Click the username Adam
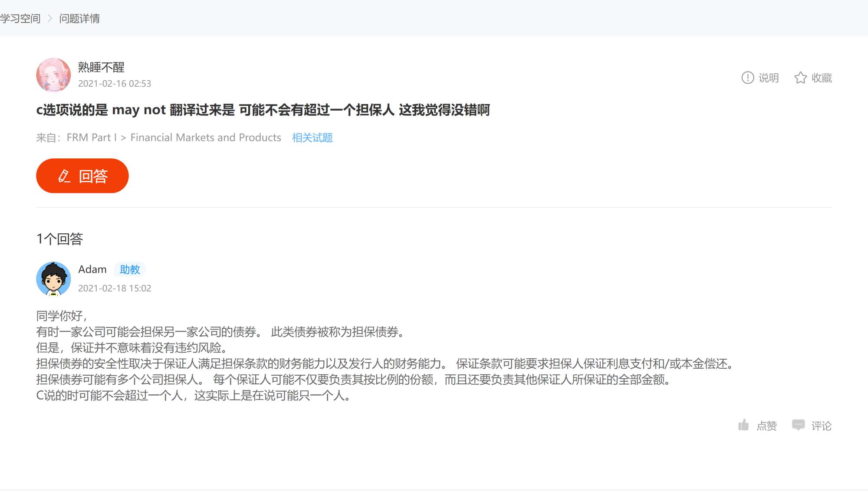868x491 pixels. click(92, 269)
